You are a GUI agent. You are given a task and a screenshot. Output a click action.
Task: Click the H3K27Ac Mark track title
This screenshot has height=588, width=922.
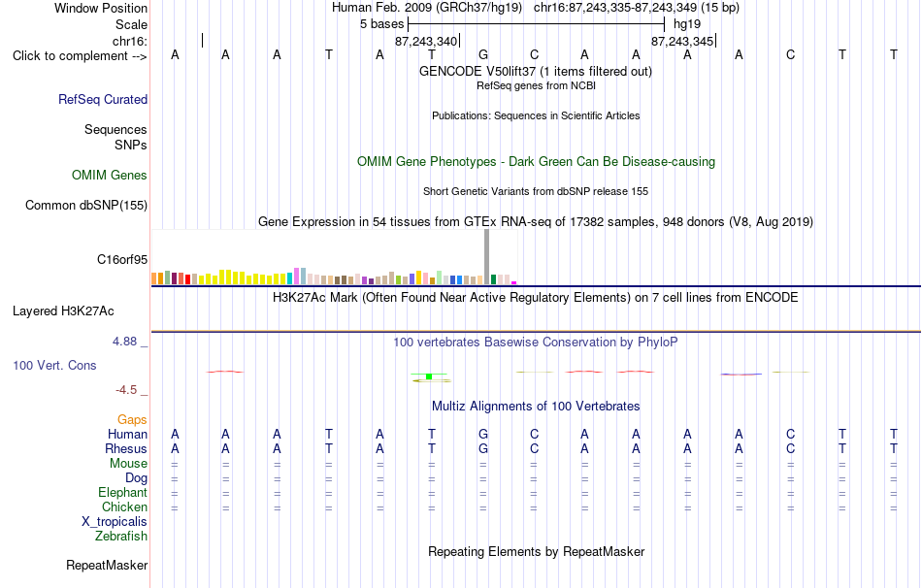[x=536, y=298]
